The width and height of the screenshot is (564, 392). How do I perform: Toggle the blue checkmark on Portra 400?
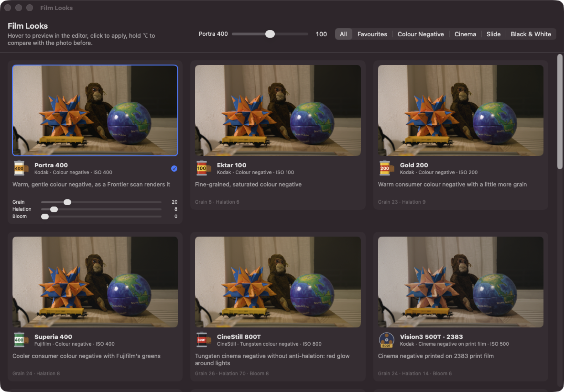pos(174,169)
